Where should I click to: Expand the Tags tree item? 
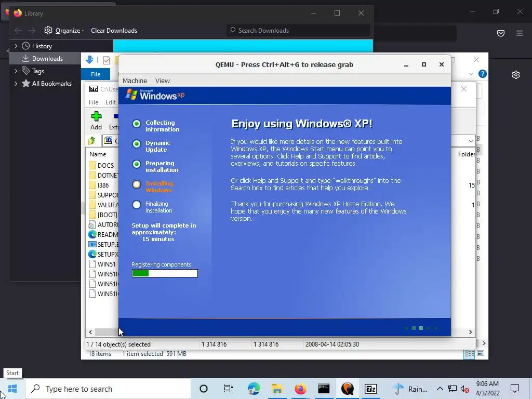point(16,71)
